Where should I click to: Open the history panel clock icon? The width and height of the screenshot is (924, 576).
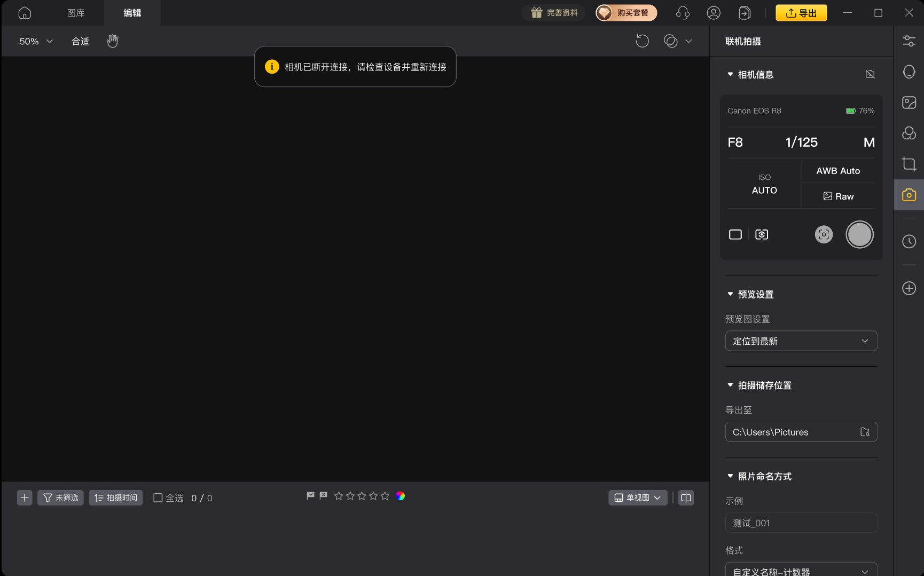coord(909,241)
